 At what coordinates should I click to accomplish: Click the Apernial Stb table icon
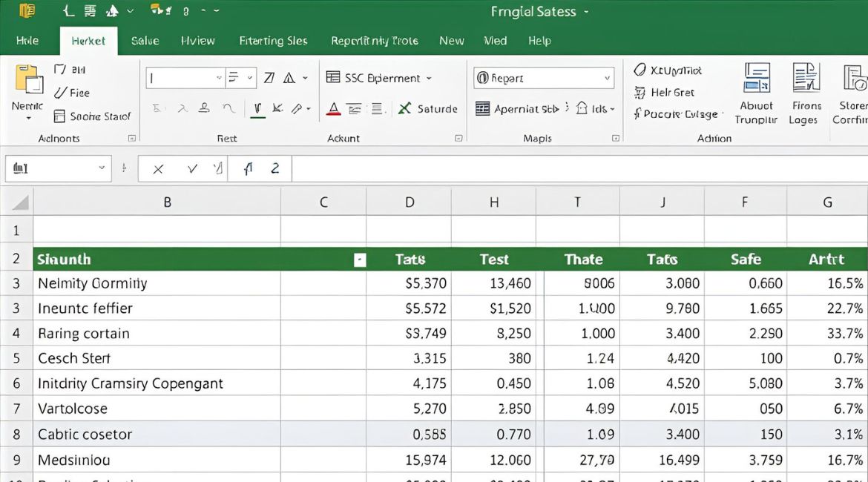(482, 108)
